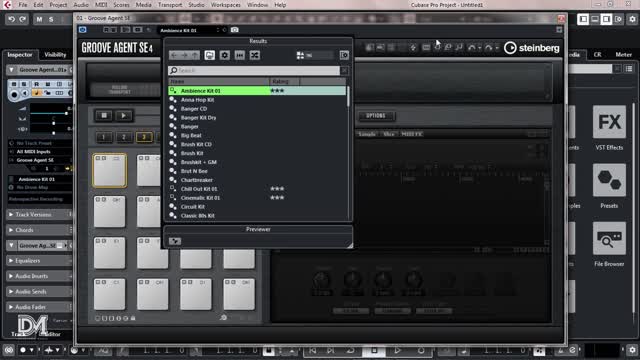Toggle Read automation R in inspector
This screenshot has height=360, width=640.
pyautogui.click(x=36, y=84)
